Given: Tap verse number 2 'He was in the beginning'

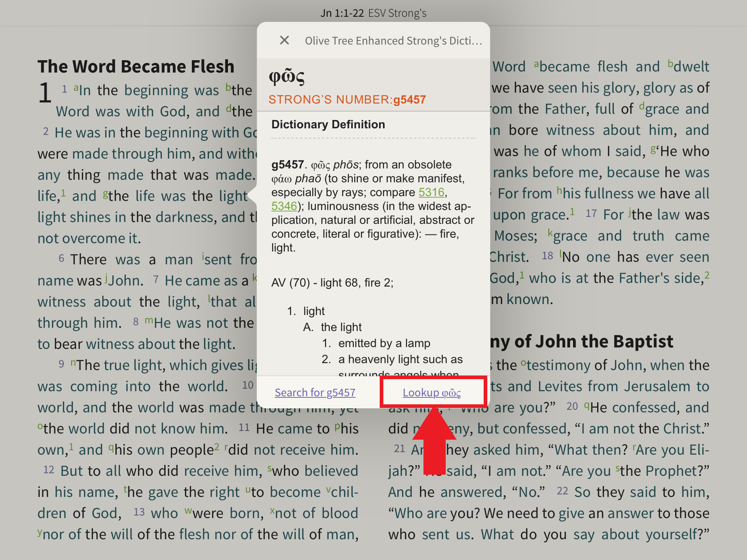Looking at the screenshot, I should [46, 131].
